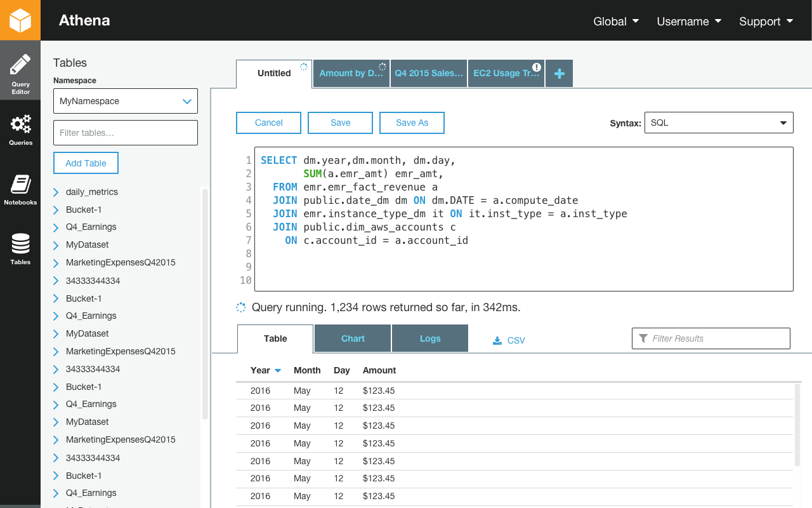Click the filter funnel icon in results
Screen dimensions: 812x508
643,338
